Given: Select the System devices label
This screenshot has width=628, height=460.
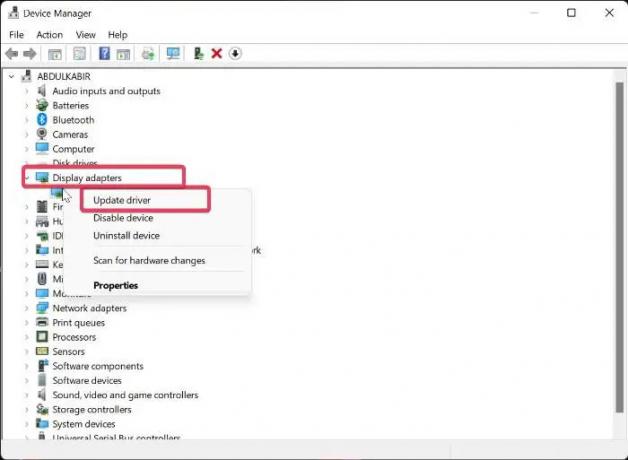Looking at the screenshot, I should tap(84, 424).
